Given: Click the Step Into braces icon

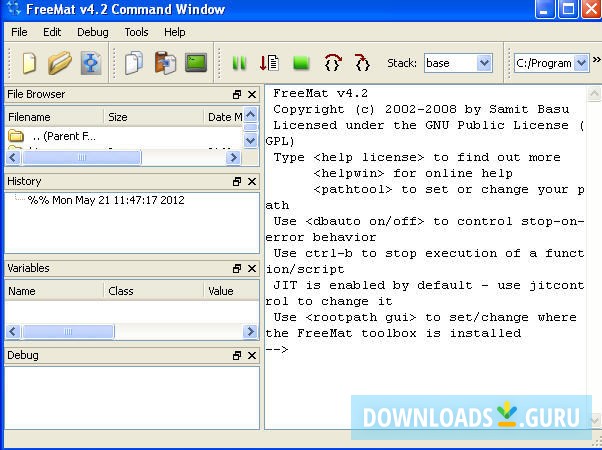Looking at the screenshot, I should click(x=362, y=63).
